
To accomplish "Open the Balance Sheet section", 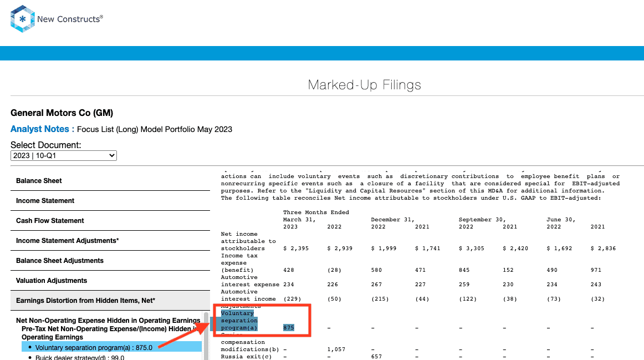I will pos(110,181).
